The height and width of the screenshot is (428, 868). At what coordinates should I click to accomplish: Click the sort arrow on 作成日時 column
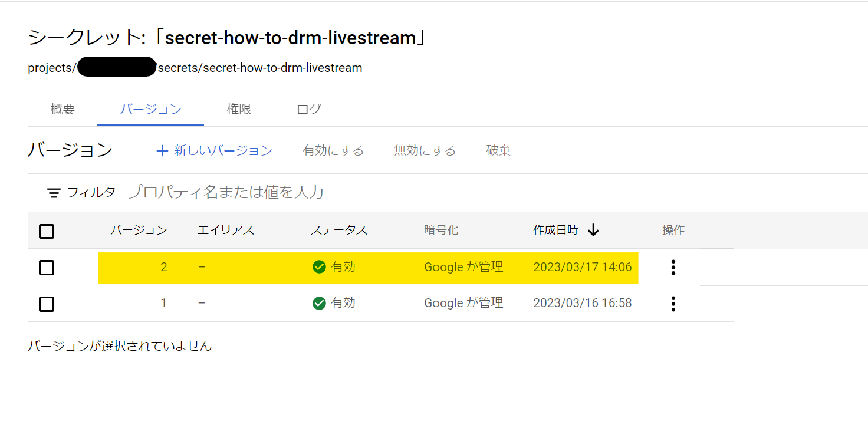tap(593, 230)
